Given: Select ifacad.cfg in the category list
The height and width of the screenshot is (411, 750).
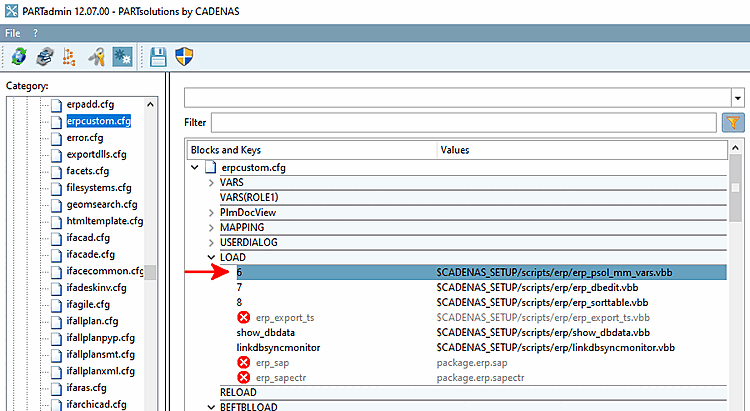Looking at the screenshot, I should pos(88,238).
